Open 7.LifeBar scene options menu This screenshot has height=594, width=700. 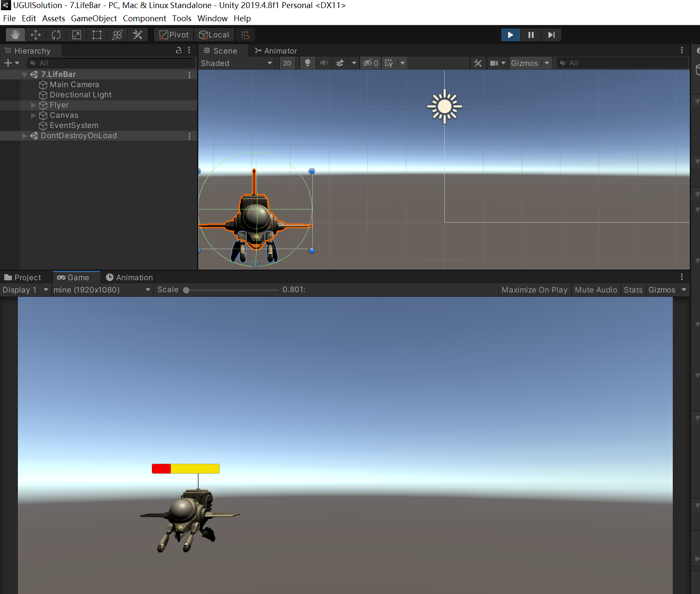189,75
